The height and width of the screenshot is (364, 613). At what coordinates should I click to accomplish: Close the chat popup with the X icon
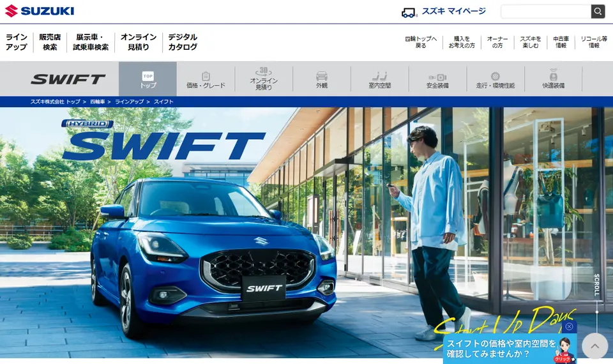coord(569,326)
